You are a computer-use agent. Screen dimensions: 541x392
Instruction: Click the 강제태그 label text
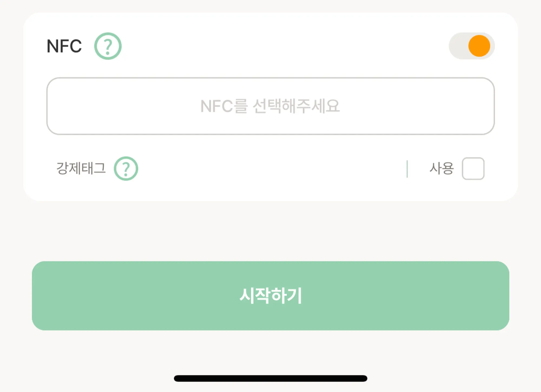(x=81, y=169)
